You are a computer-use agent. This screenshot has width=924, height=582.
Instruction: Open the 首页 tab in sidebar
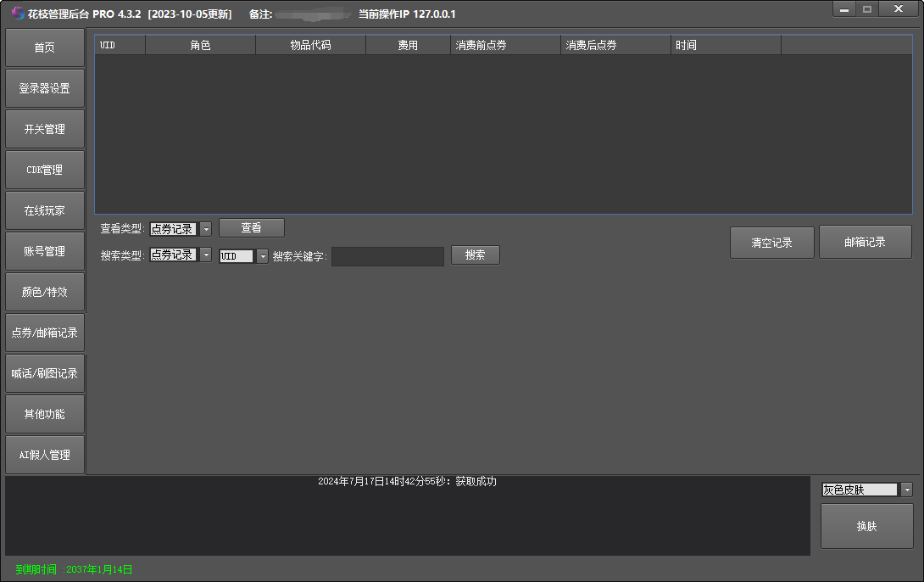[45, 48]
